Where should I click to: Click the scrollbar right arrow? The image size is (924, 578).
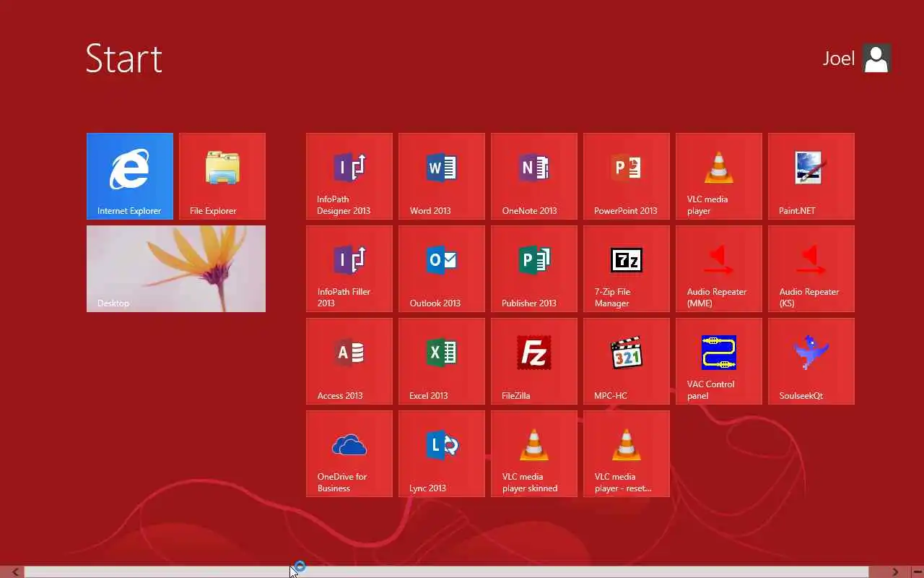[x=895, y=571]
